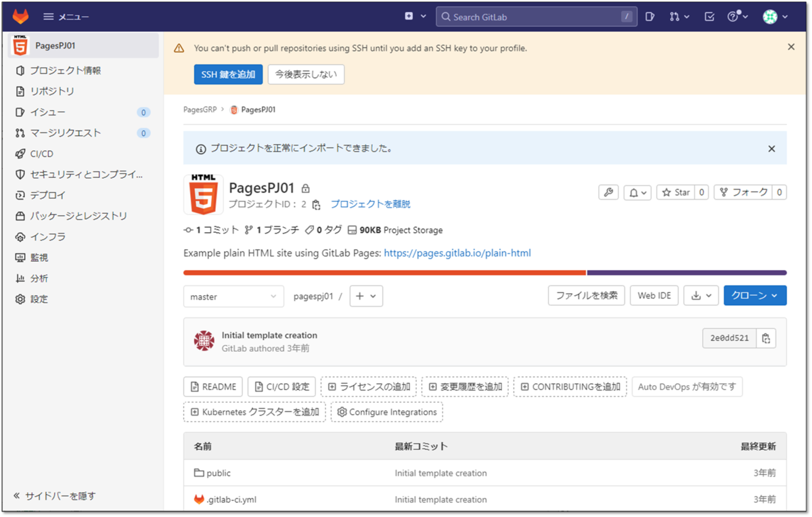Click CONTRIBUTINGを追加 button
Screen dimensions: 812x517
pyautogui.click(x=570, y=387)
